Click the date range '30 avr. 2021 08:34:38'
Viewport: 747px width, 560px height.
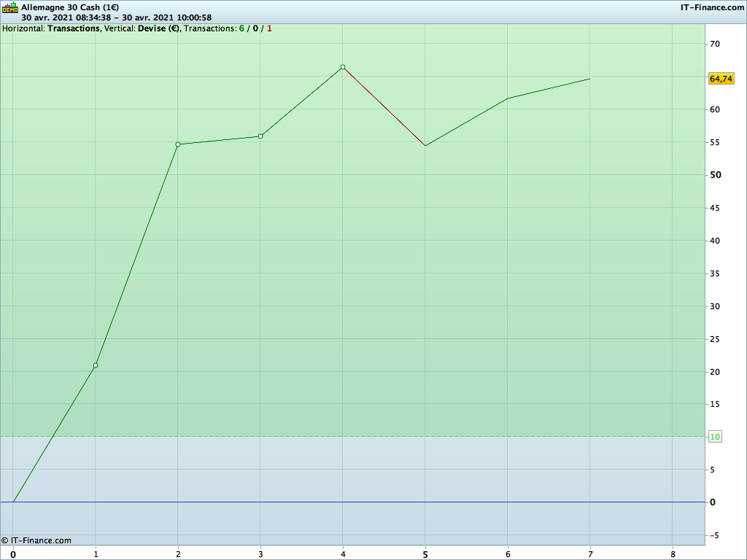point(66,17)
